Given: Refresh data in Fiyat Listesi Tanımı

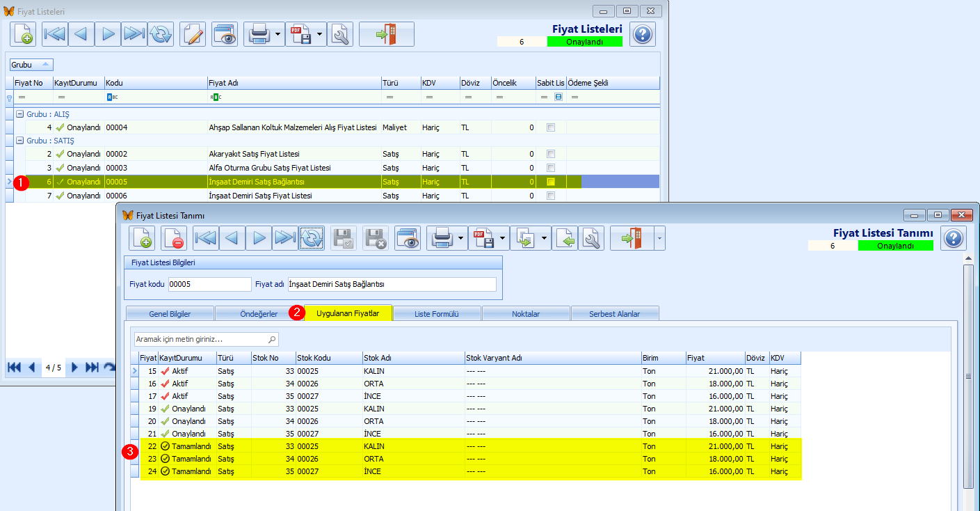Looking at the screenshot, I should [312, 238].
